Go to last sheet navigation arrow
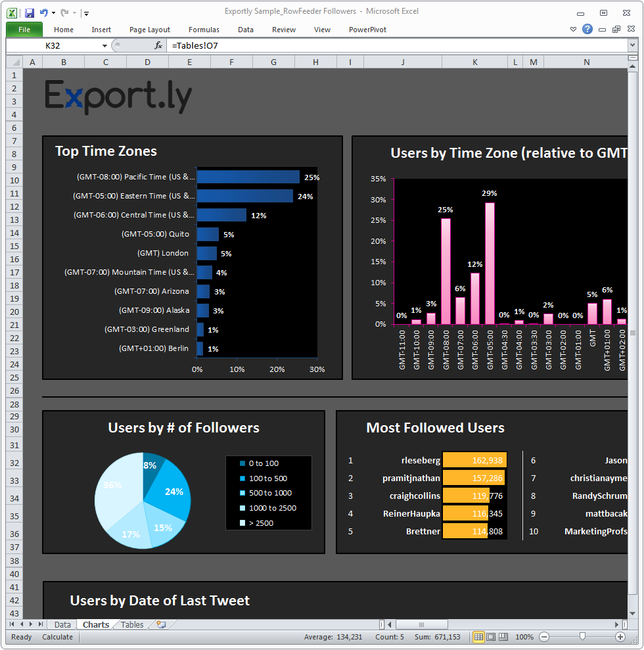This screenshot has width=644, height=650. pyautogui.click(x=40, y=624)
